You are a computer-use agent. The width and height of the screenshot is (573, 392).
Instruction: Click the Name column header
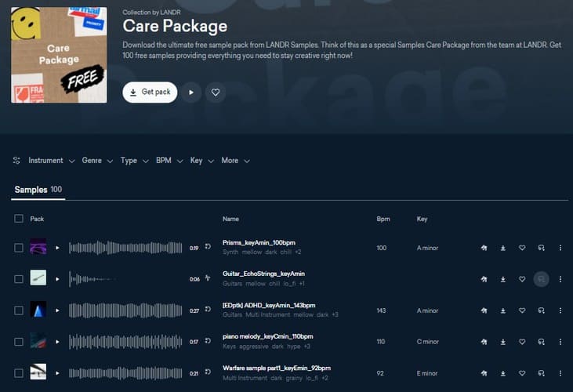pos(230,219)
